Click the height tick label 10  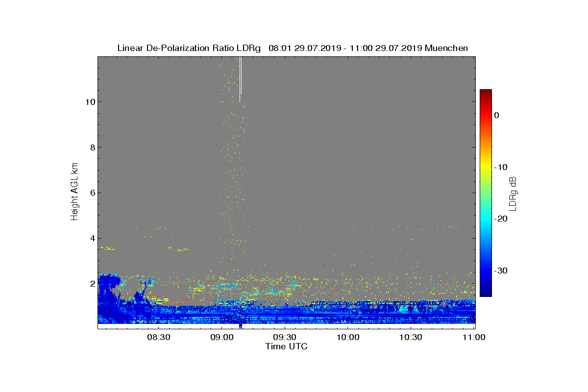90,102
